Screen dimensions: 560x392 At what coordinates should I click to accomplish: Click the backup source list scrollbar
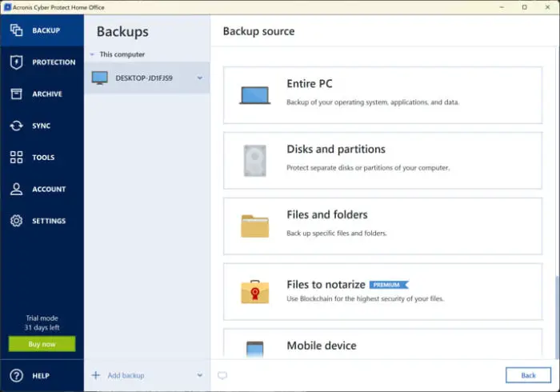(x=557, y=318)
